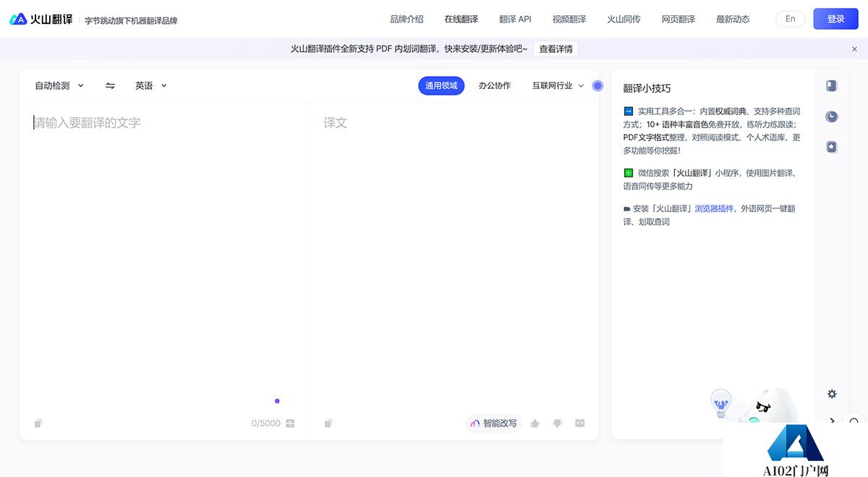The image size is (868, 477).
Task: Open translation history clock icon
Action: (832, 117)
